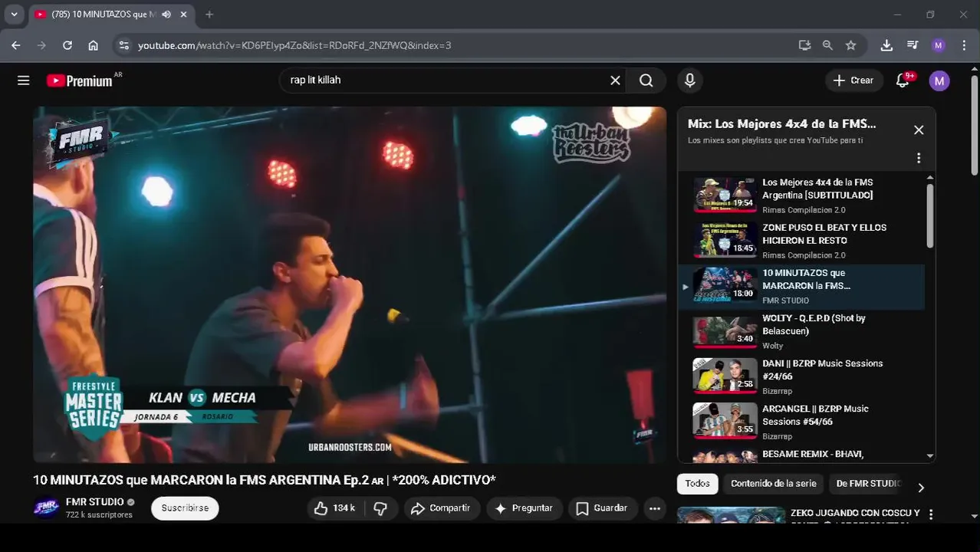Image resolution: width=980 pixels, height=552 pixels.
Task: Subscribe to FMR STUDIO channel
Action: tap(185, 508)
